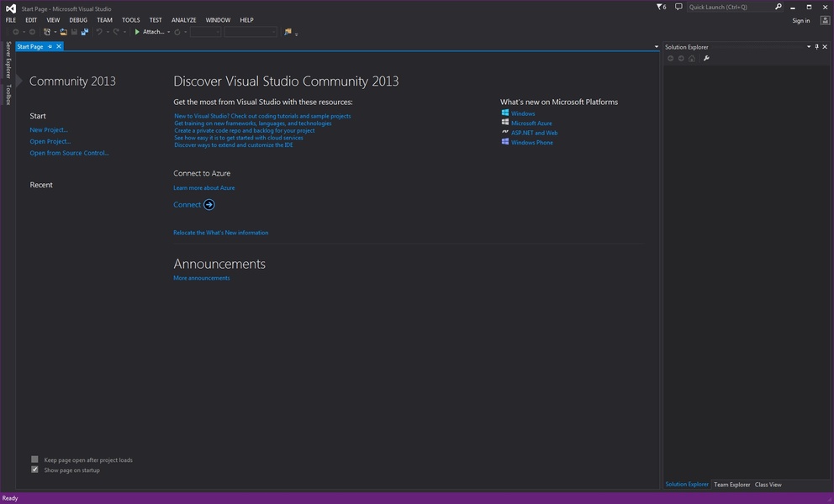The height and width of the screenshot is (504, 834).
Task: Open the document tab list dropdown arrow
Action: [x=657, y=47]
